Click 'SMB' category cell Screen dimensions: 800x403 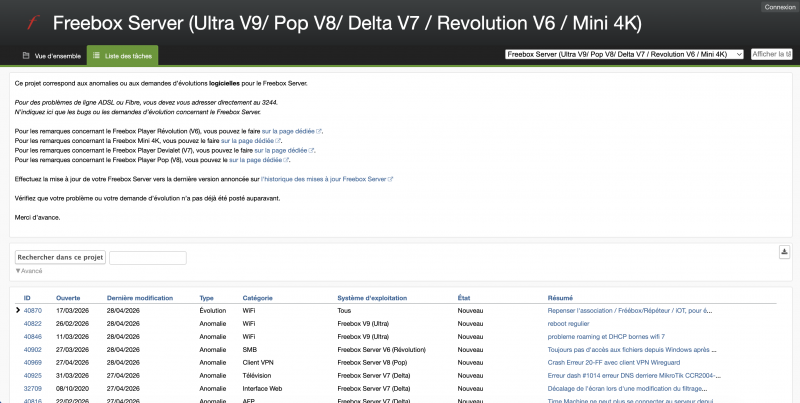249,349
